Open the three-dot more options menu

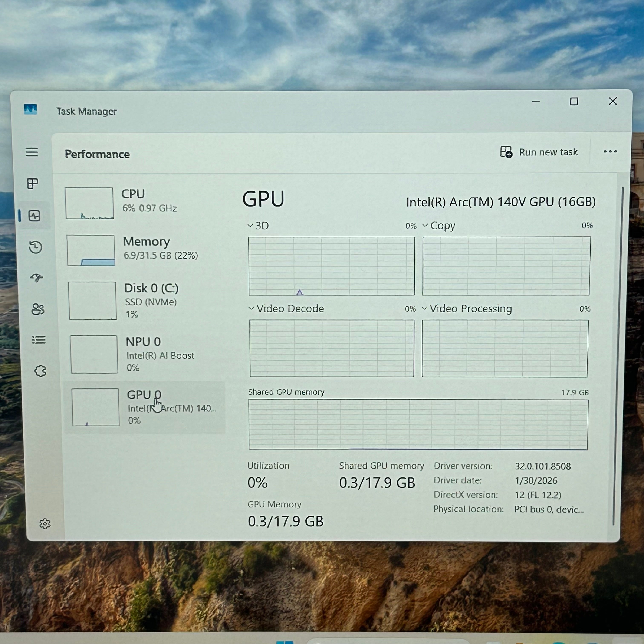(x=610, y=152)
